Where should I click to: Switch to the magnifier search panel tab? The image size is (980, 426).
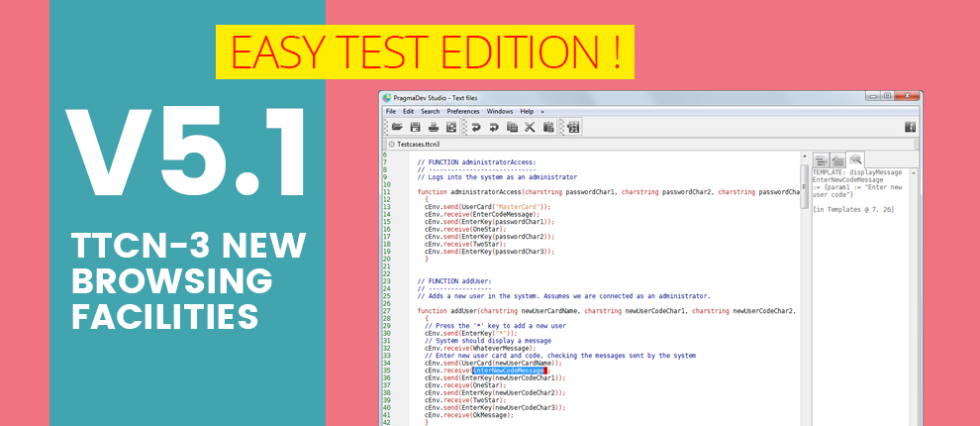pyautogui.click(x=855, y=160)
